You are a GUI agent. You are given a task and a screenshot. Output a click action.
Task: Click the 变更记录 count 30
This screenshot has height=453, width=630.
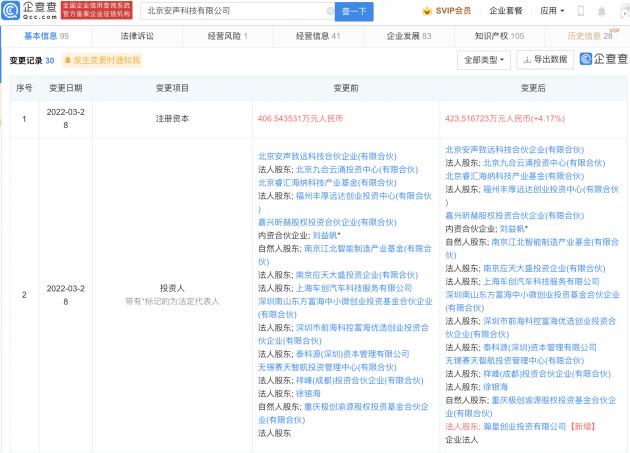[49, 61]
